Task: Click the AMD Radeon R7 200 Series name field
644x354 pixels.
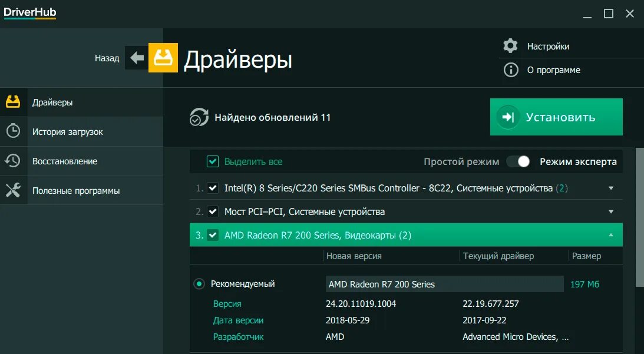Action: (444, 284)
